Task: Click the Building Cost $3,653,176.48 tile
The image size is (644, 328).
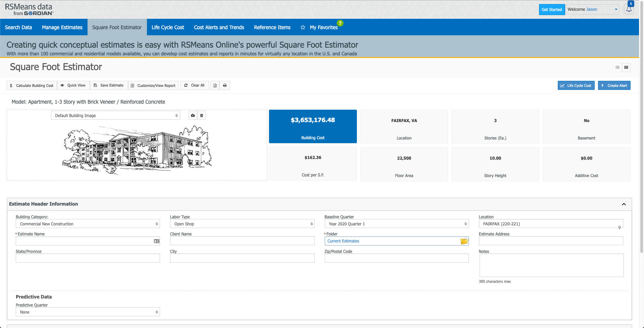Action: pos(313,126)
